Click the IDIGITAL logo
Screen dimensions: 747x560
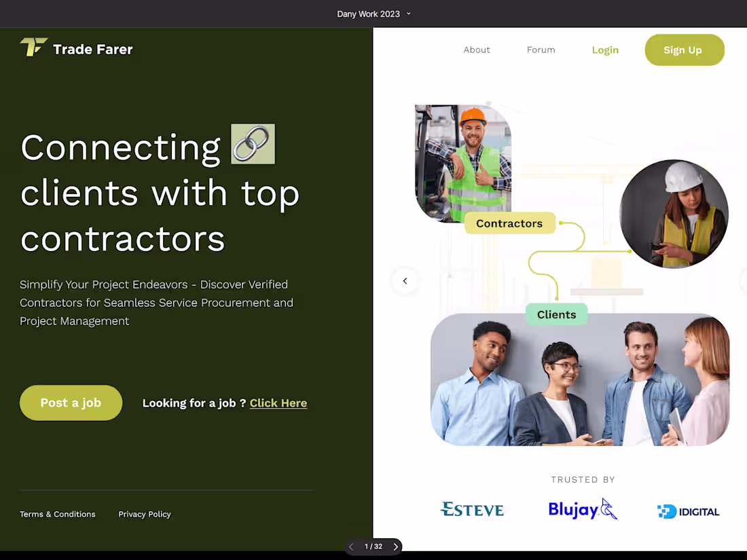coord(688,511)
